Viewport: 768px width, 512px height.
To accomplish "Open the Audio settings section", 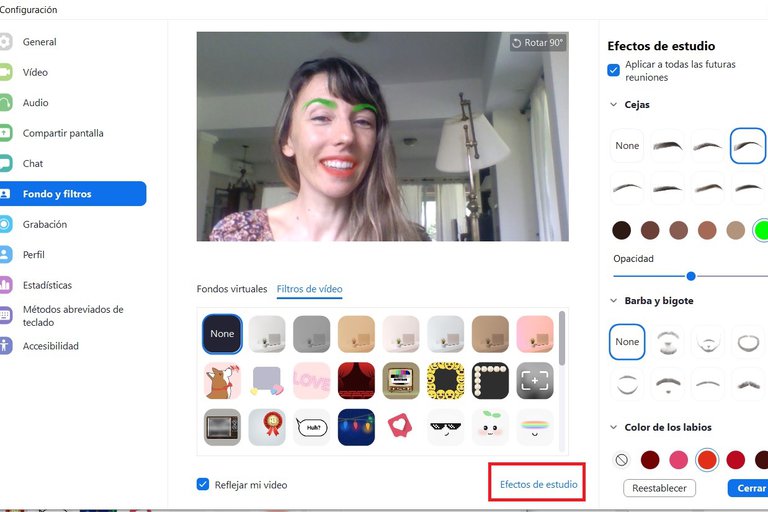I will coord(35,103).
